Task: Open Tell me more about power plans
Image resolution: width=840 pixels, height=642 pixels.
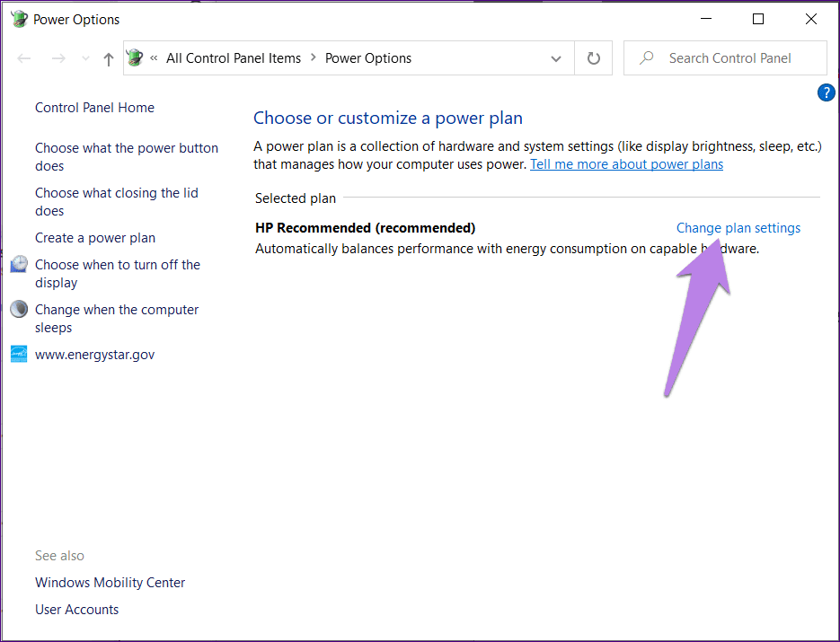Action: pyautogui.click(x=626, y=164)
